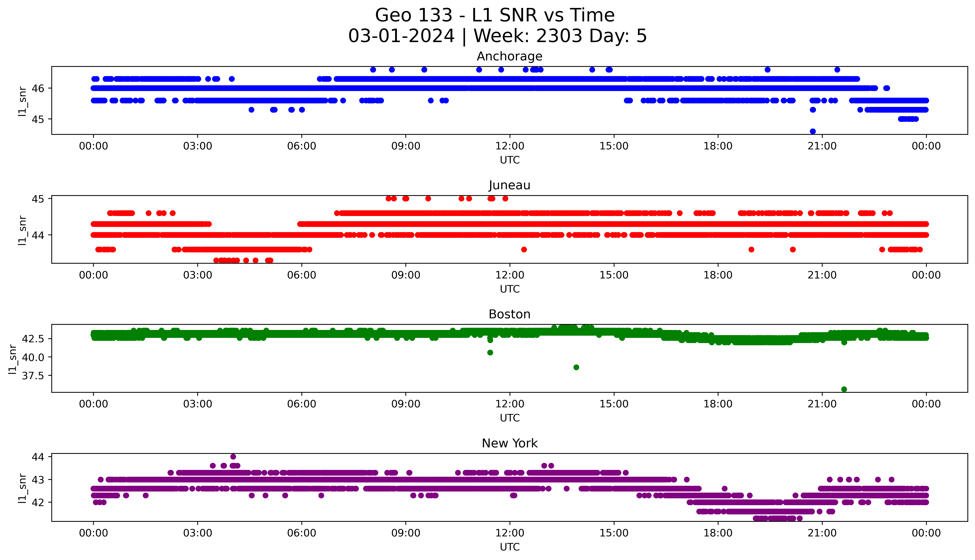Viewport: 975px width, 560px height.
Task: Click the "43" y-tick on the New York plot
Action: click(38, 480)
